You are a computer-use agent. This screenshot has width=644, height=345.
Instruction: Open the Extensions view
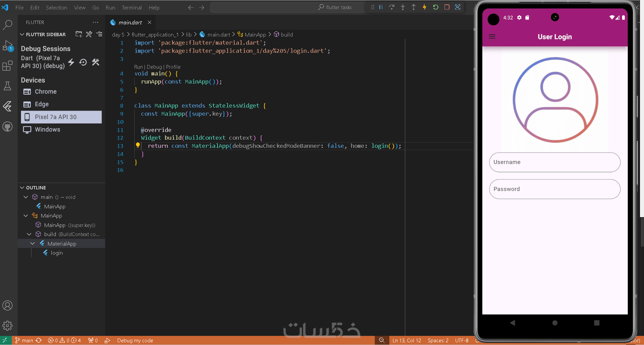point(7,66)
